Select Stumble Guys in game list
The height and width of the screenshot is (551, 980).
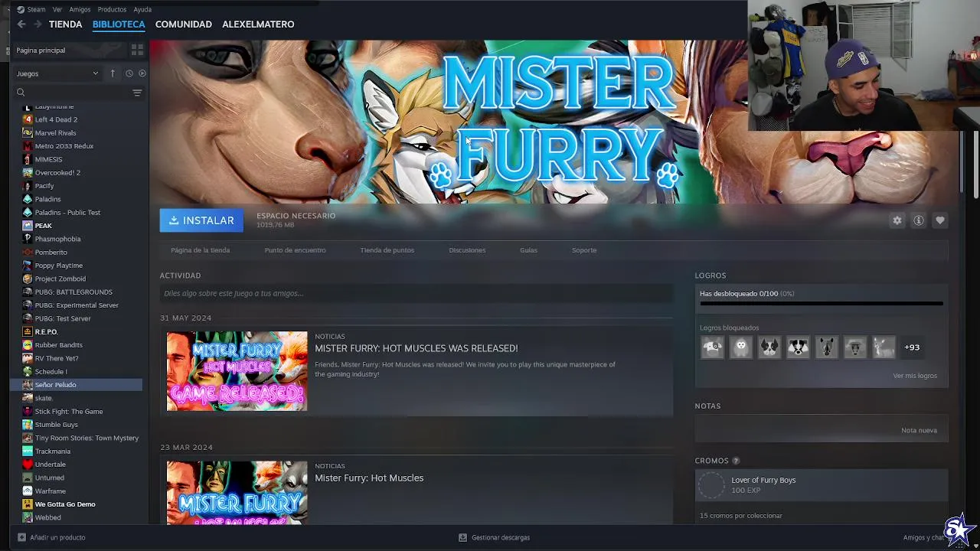coord(56,425)
